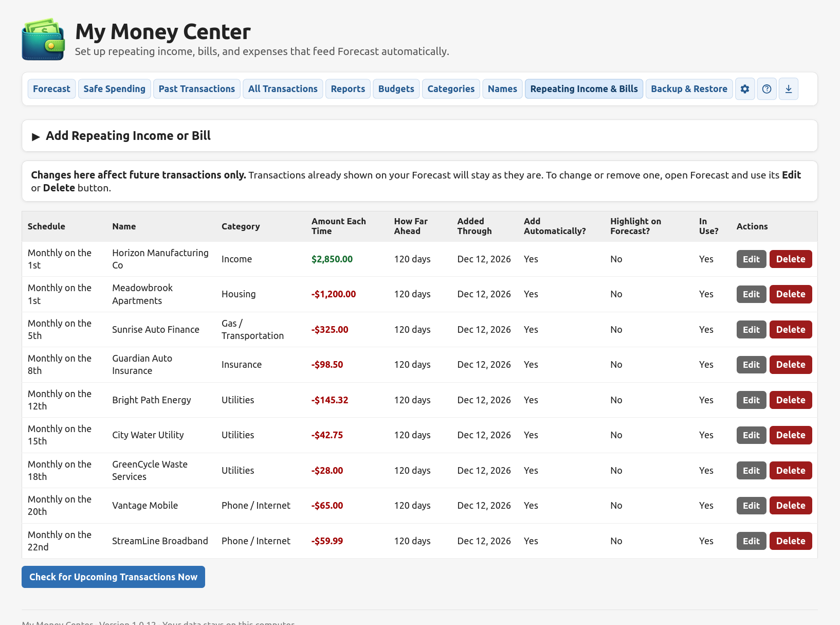Edit the GreenCycle Waste Services bill
The image size is (840, 625).
tap(751, 471)
